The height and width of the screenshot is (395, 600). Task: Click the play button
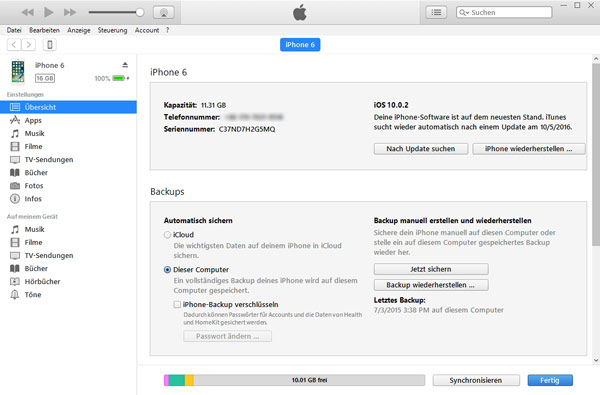49,12
